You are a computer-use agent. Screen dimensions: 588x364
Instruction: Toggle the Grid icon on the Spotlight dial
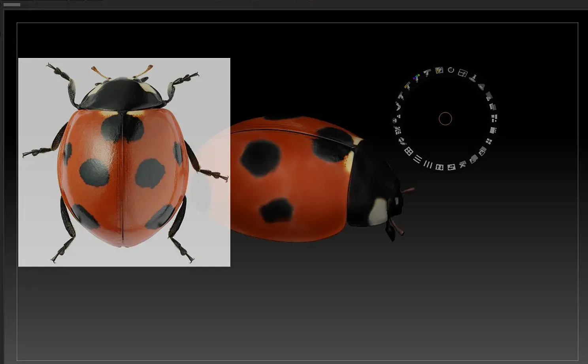(x=409, y=151)
